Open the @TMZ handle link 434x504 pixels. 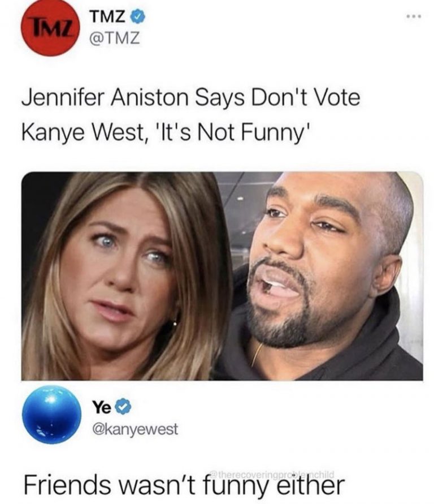tap(115, 38)
